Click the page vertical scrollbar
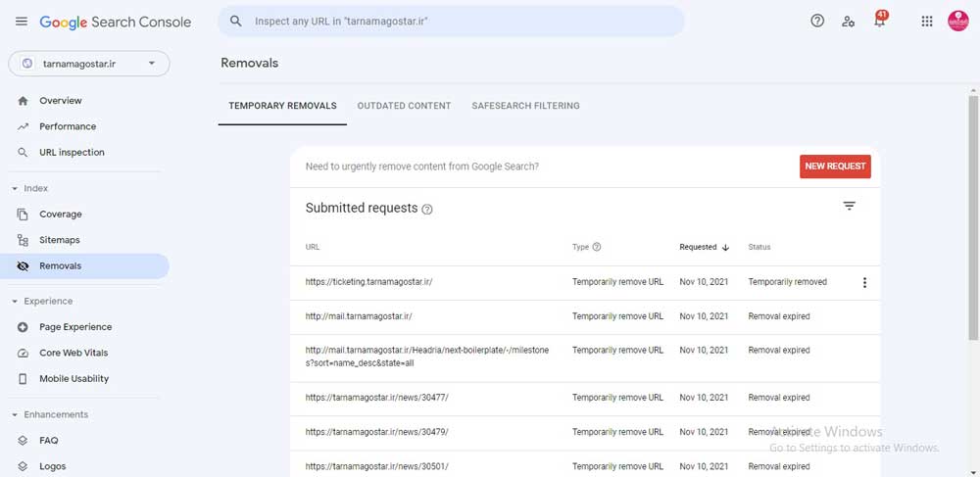This screenshot has width=980, height=477. 973,217
